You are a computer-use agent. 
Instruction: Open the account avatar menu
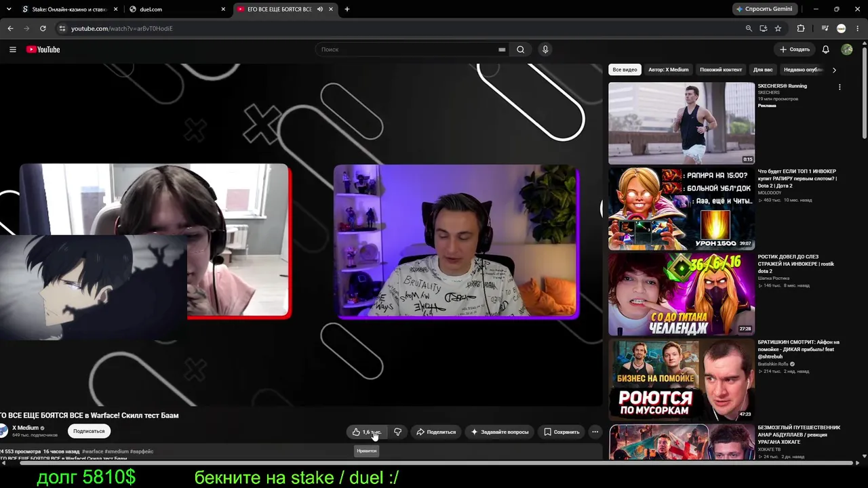coord(847,49)
